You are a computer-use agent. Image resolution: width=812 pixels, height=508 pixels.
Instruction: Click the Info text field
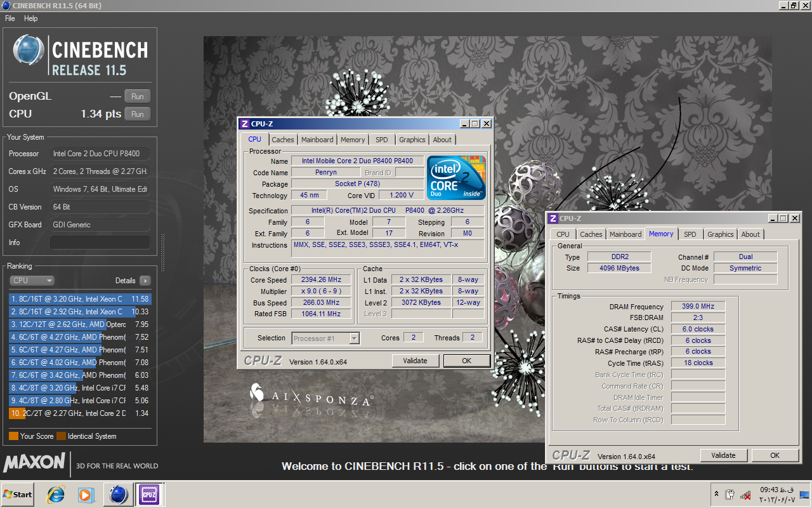click(x=100, y=243)
